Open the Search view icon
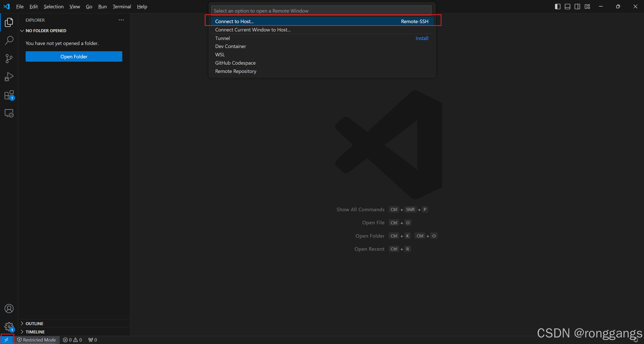 9,40
